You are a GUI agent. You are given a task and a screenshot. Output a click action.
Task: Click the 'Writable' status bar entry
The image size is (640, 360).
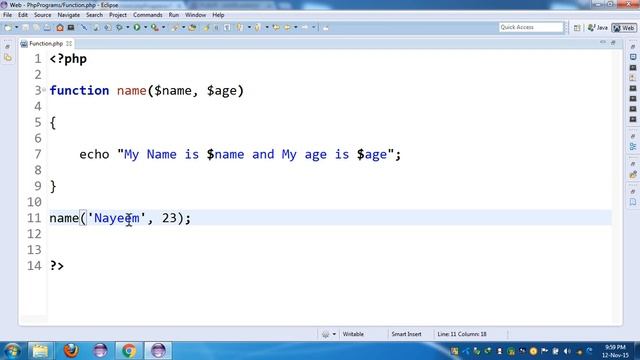click(x=353, y=334)
